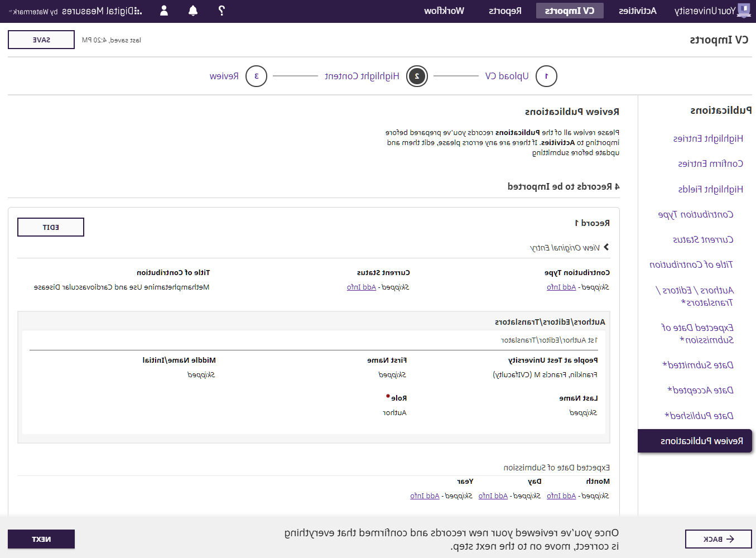Open the Reports tab
This screenshot has height=558, width=756.
(505, 11)
